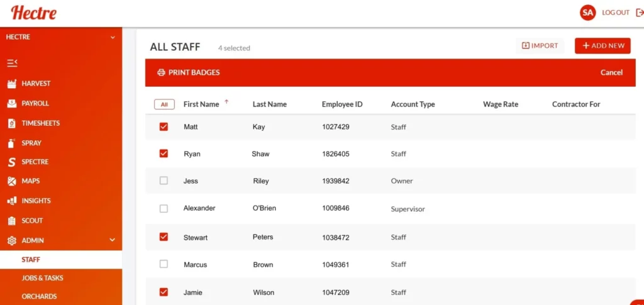Open Spectre using its S icon
The width and height of the screenshot is (644, 305).
[11, 162]
